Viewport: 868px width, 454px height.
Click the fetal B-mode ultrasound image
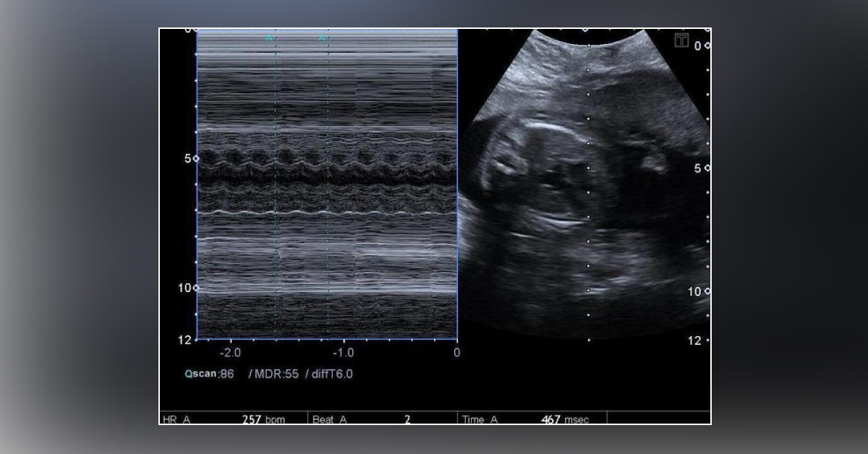pos(584,184)
